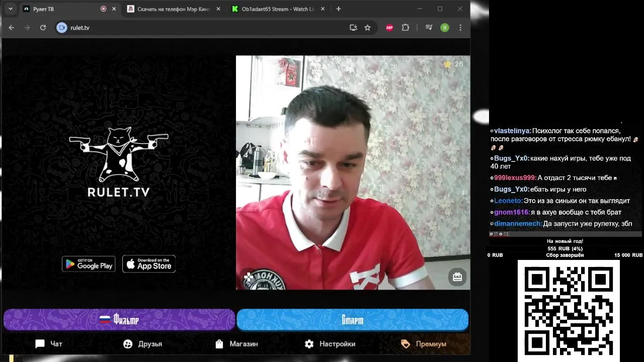The width and height of the screenshot is (644, 362).
Task: Open the Премиум section
Action: tap(424, 344)
